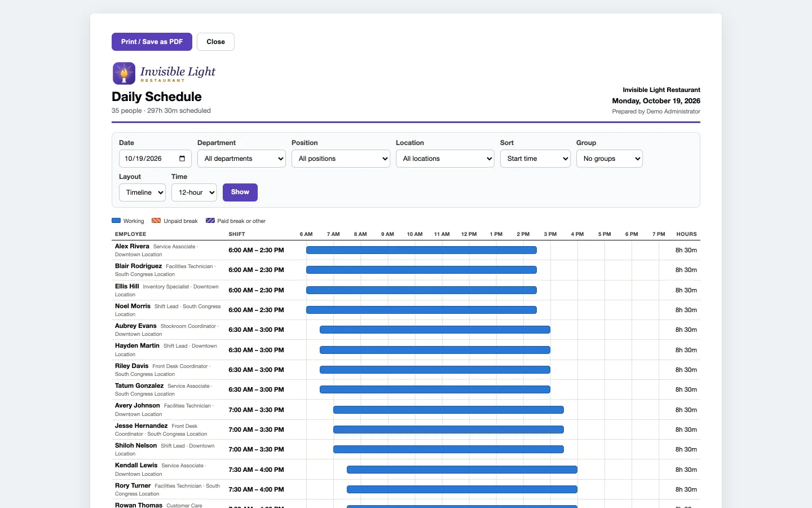The width and height of the screenshot is (812, 508).
Task: Click employee name Shiloh Nelson
Action: click(x=136, y=445)
